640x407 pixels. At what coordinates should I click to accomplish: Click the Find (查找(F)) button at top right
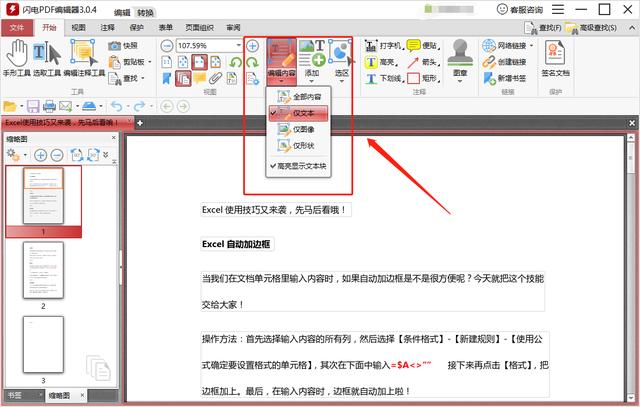click(543, 28)
